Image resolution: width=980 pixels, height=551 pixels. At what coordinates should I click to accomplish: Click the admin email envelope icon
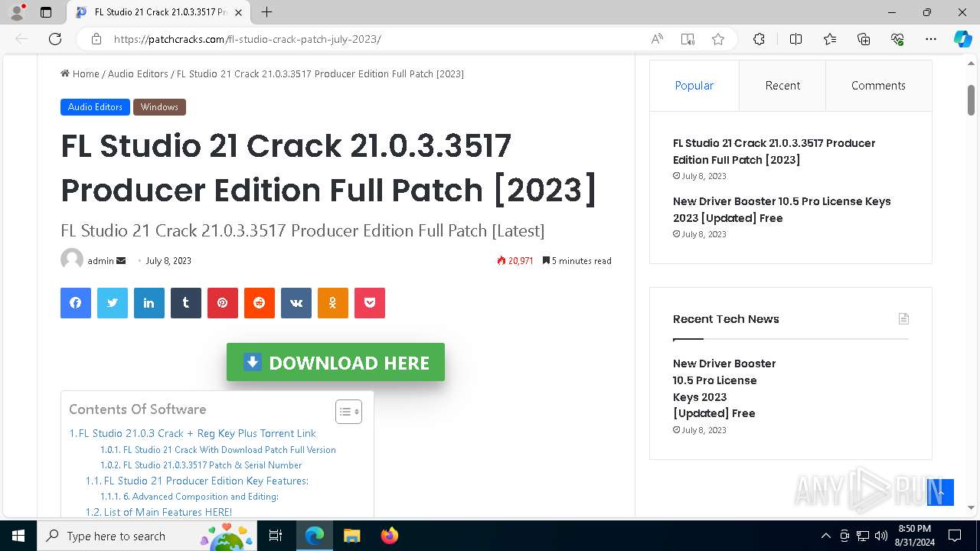[121, 261]
